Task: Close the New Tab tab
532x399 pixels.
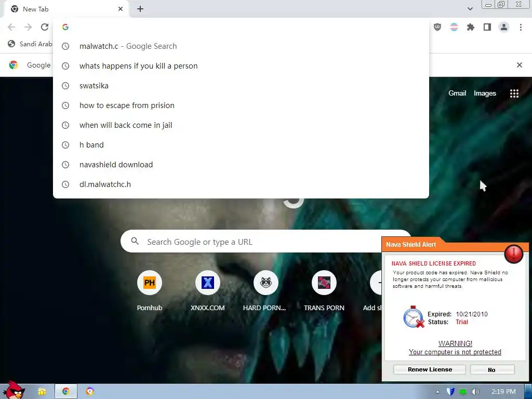Action: click(121, 9)
